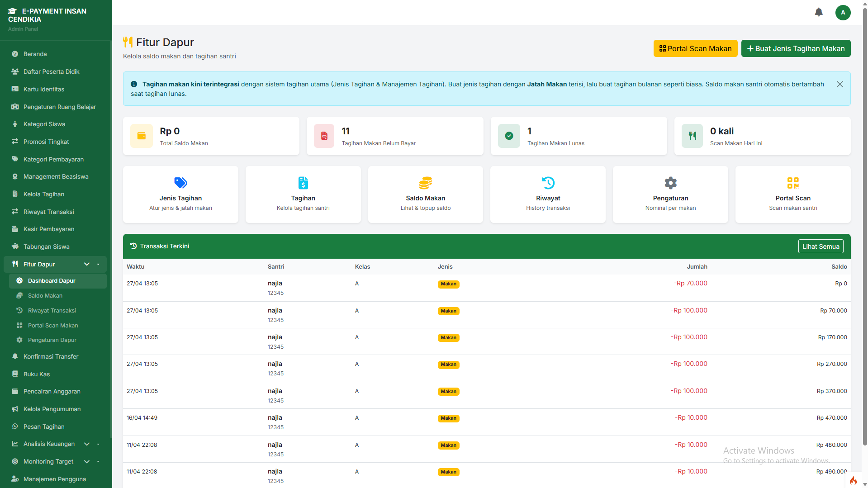Screen dimensions: 868x488
Task: Click the Saldo Makan coins icon
Action: (x=426, y=183)
